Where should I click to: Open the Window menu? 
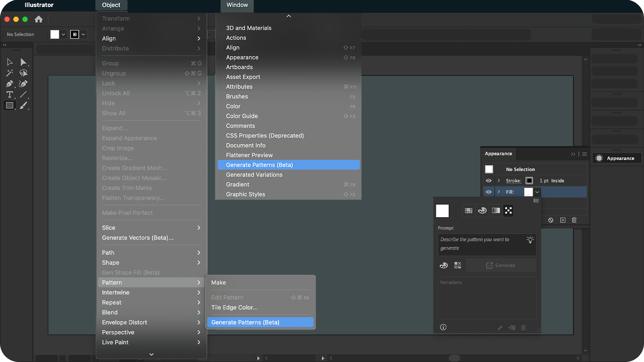[237, 5]
